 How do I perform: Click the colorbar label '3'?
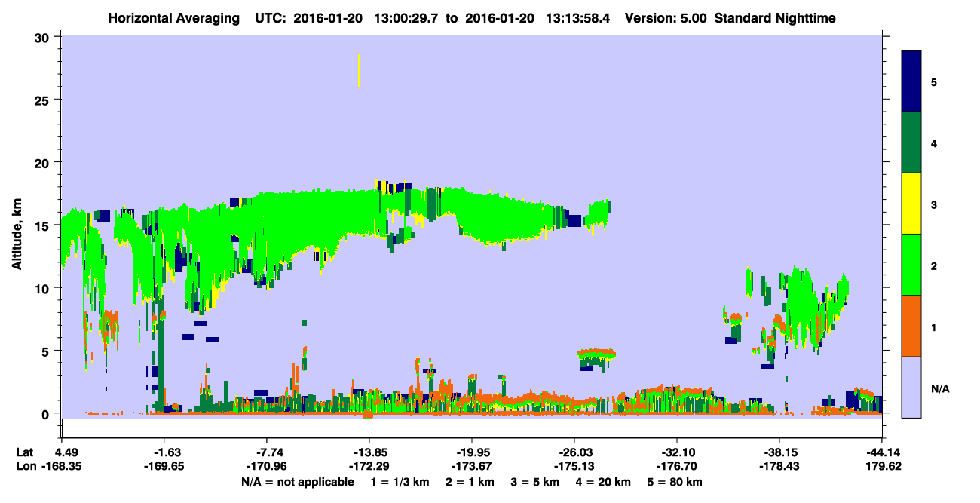point(934,204)
